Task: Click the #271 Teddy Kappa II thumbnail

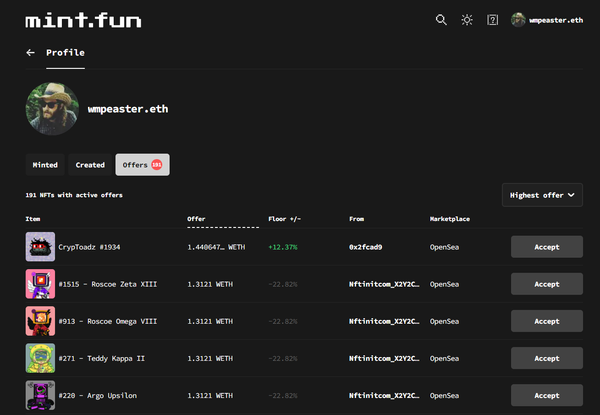Action: point(40,358)
